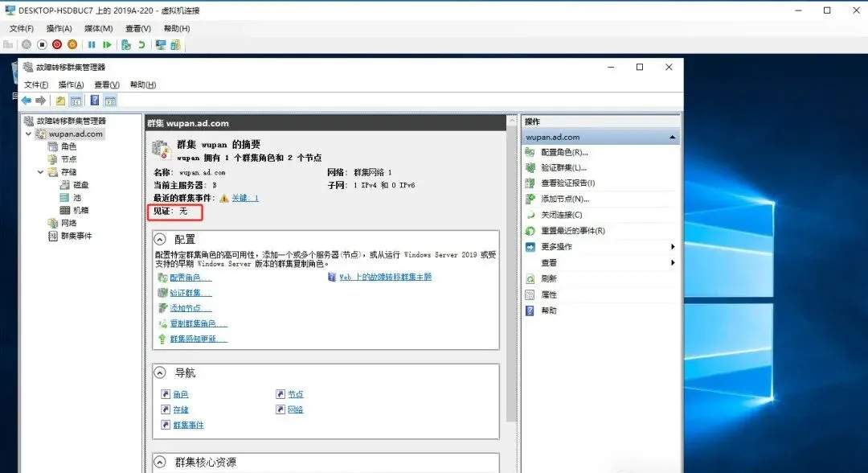This screenshot has height=473, width=868.
Task: Toggle the show/hide action pane toolbar icon
Action: coord(110,100)
